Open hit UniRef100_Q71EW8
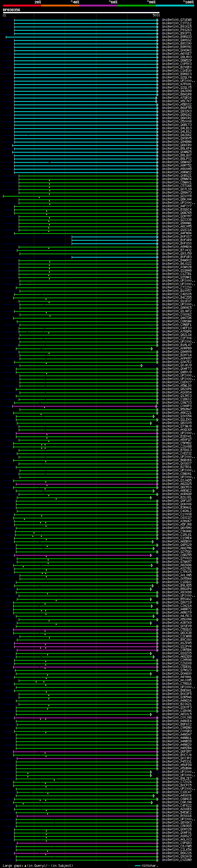Viewport: 197px width, 868px height. [x=177, y=20]
